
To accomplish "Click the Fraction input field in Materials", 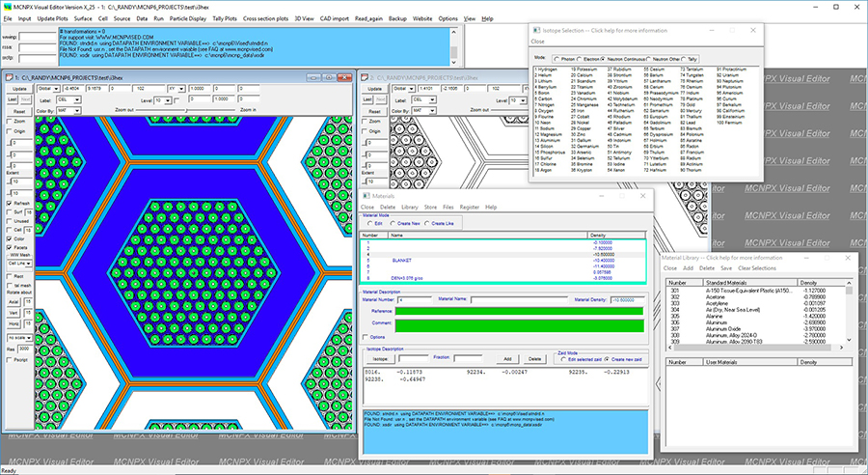I will point(469,358).
